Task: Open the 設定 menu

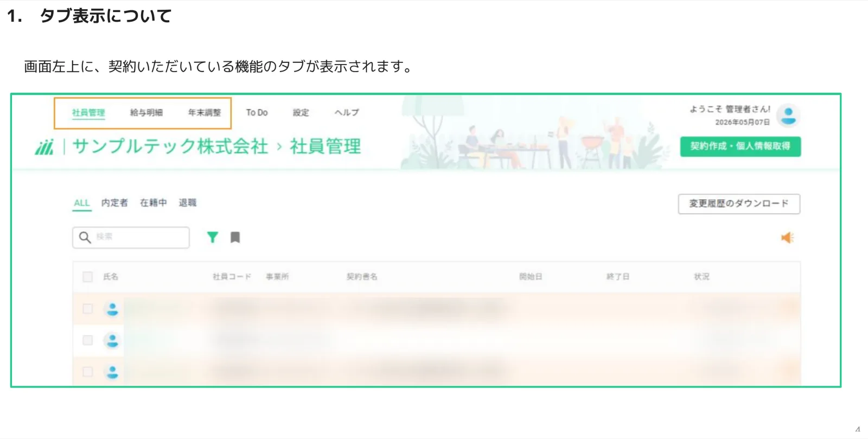Action: 301,112
